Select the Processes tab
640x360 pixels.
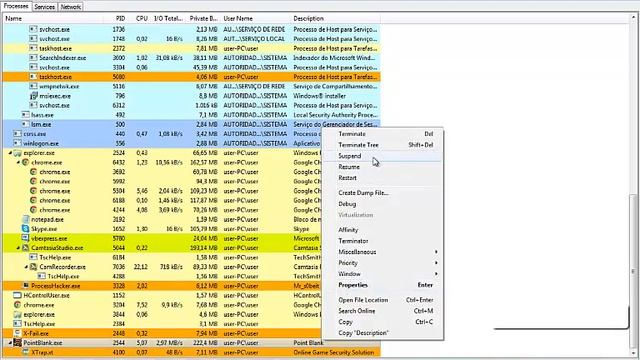click(x=16, y=6)
